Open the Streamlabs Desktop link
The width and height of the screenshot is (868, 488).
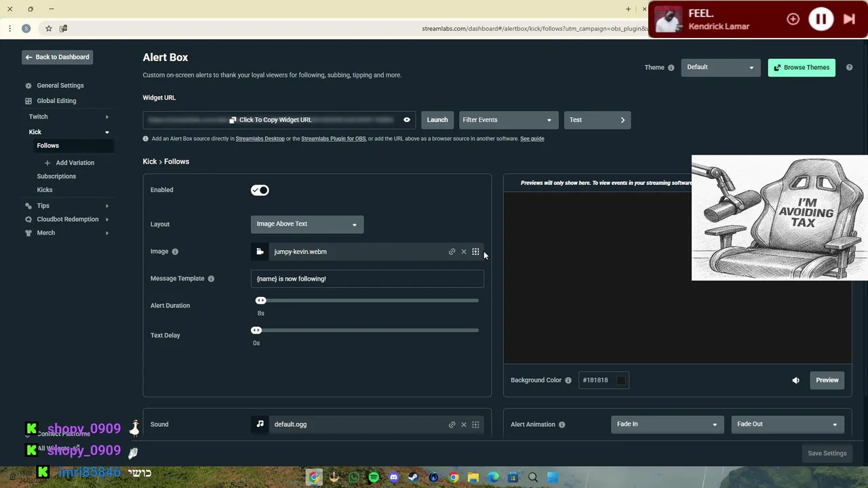(260, 139)
